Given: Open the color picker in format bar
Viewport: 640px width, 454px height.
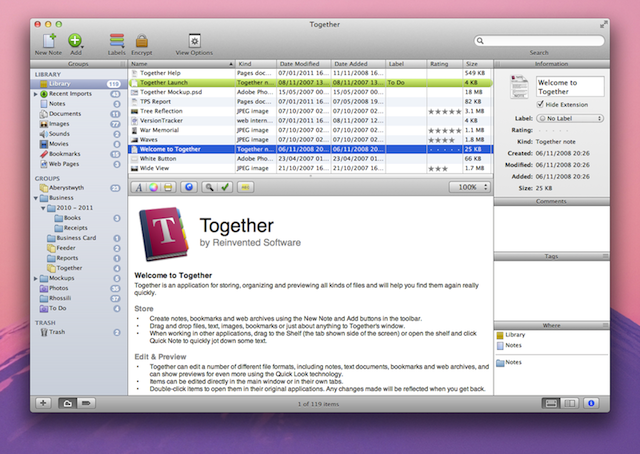Looking at the screenshot, I should (154, 187).
